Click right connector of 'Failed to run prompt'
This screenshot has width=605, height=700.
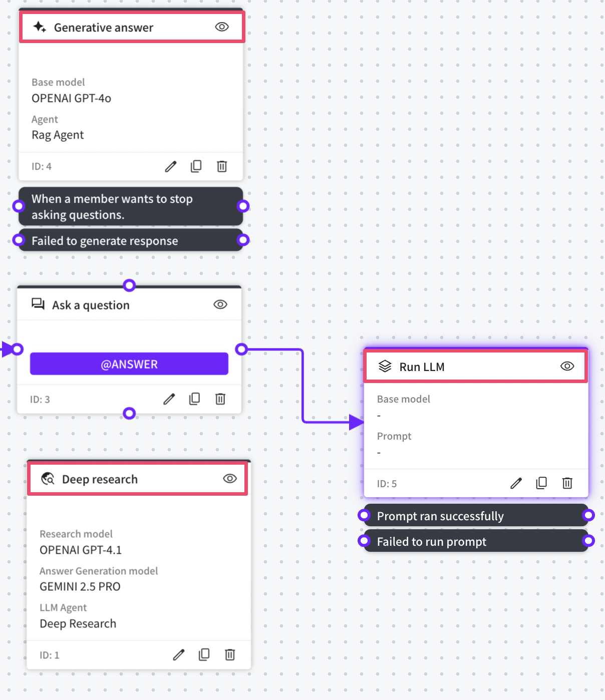coord(589,541)
